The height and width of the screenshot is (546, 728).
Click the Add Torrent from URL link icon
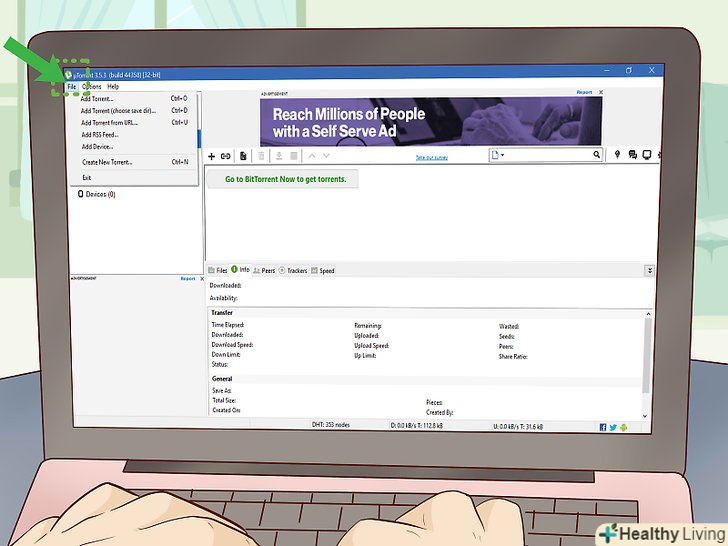pos(226,156)
